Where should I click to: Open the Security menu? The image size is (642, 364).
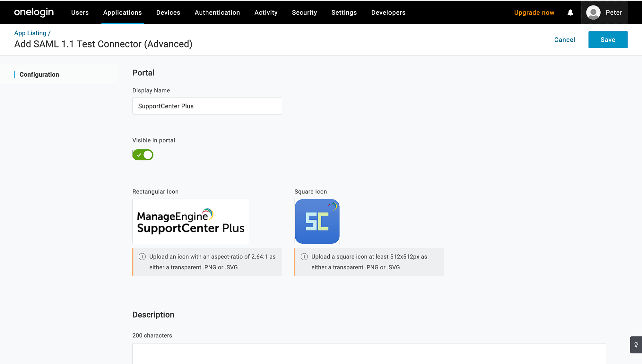coord(304,13)
